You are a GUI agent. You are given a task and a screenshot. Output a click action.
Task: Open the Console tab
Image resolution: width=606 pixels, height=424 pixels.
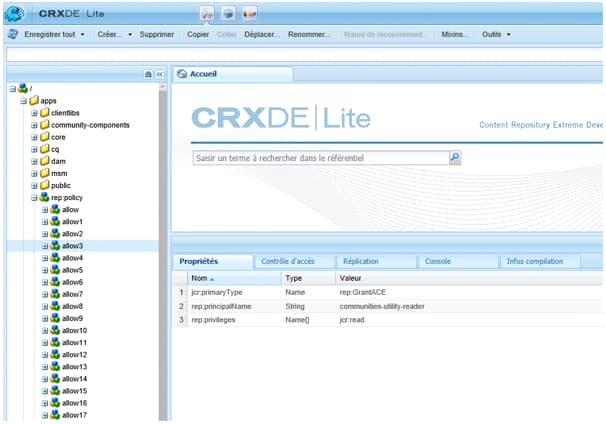(458, 261)
